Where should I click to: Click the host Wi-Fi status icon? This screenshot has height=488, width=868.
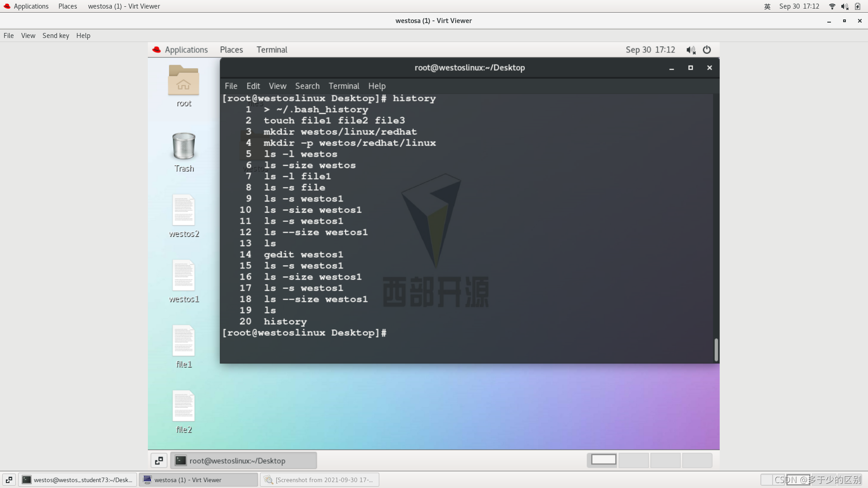[832, 6]
